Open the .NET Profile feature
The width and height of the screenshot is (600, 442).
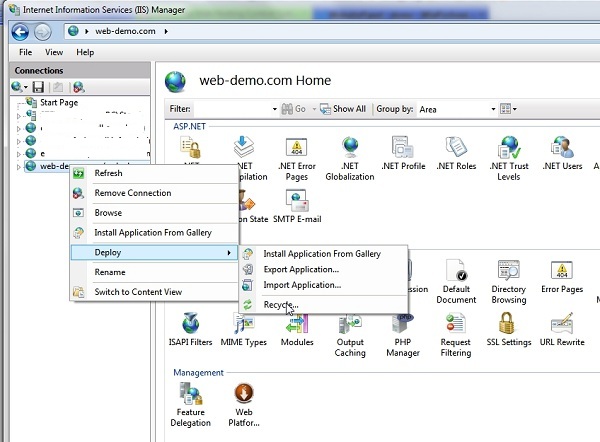[403, 154]
